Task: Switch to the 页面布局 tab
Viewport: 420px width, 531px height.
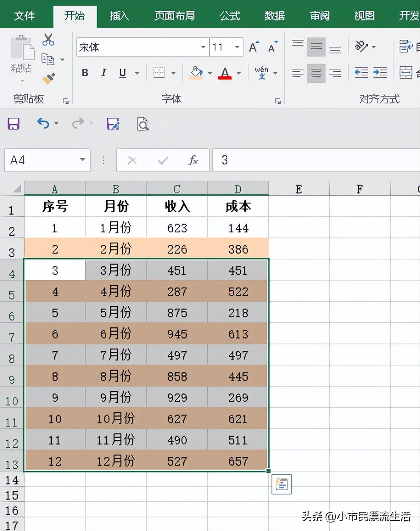Action: coord(175,16)
